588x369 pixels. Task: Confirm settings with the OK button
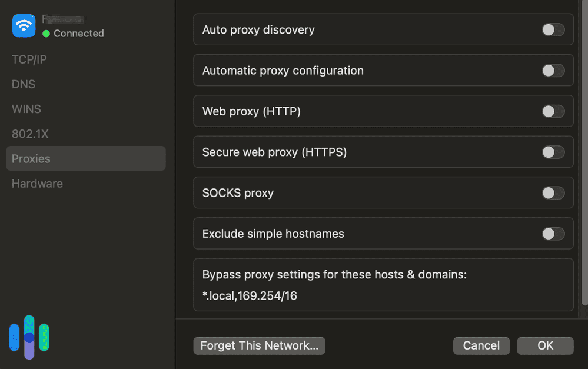point(544,345)
